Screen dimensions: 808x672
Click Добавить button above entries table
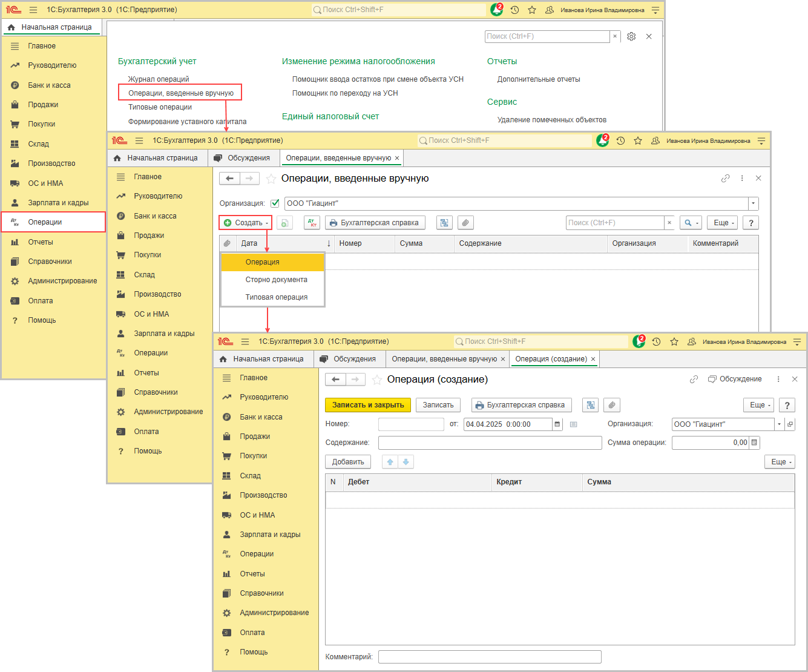(348, 462)
